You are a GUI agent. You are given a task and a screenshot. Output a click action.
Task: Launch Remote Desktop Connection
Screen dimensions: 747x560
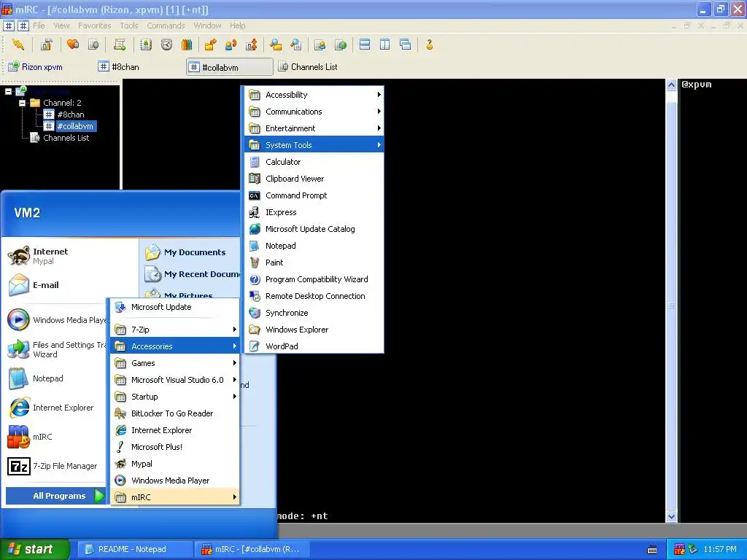pyautogui.click(x=314, y=296)
